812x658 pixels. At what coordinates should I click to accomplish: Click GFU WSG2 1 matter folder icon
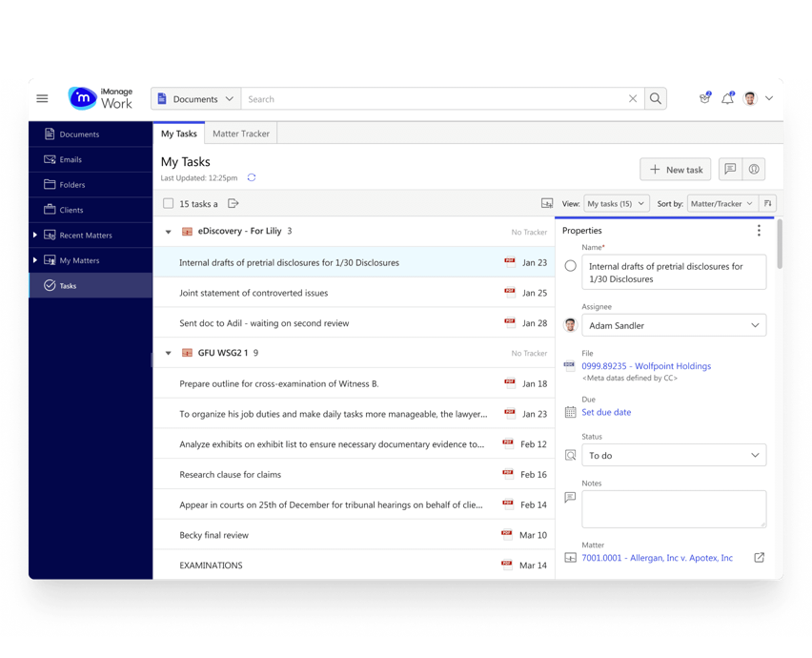tap(187, 353)
